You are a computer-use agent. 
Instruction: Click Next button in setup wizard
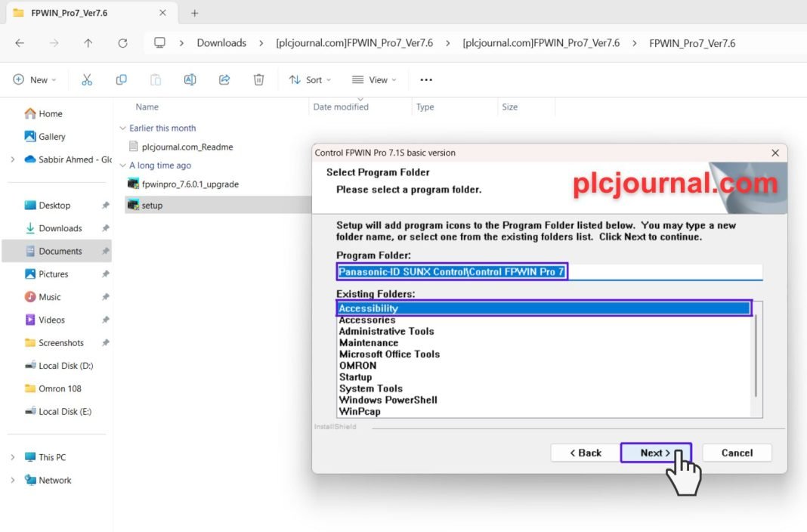tap(655, 453)
